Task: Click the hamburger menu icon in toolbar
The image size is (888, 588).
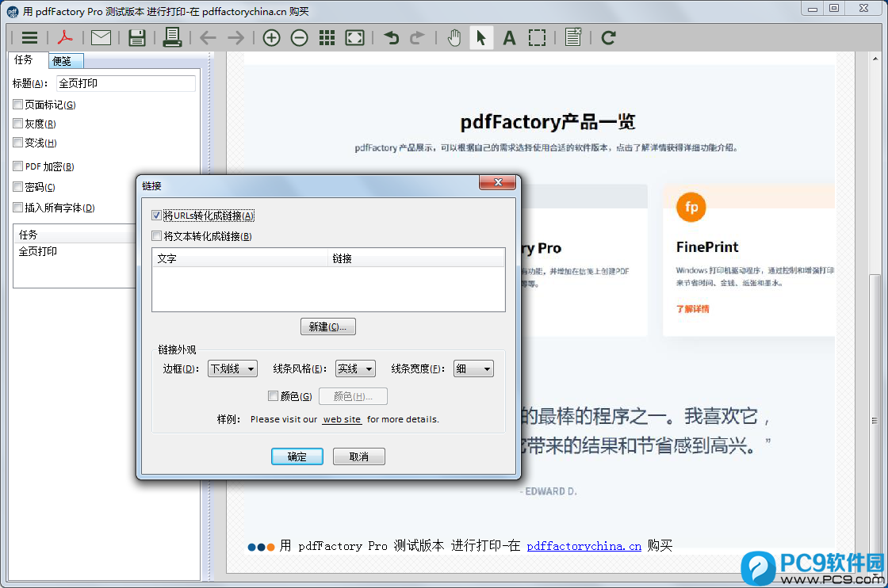Action: pos(29,37)
